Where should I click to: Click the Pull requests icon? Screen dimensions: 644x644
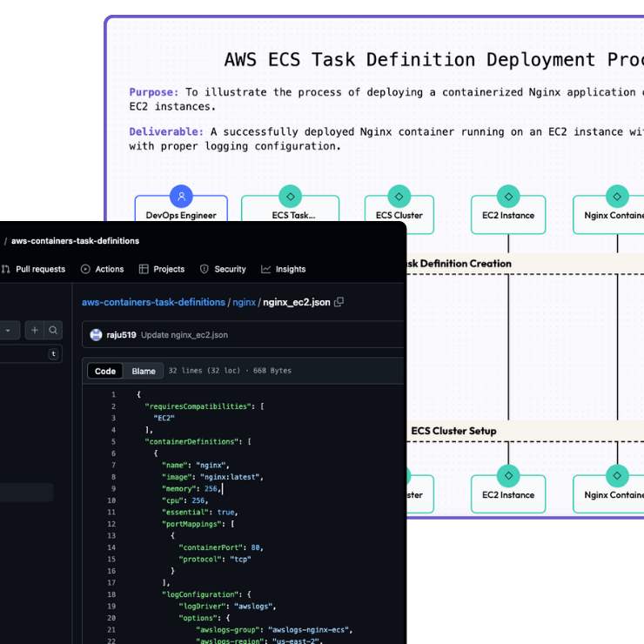click(6, 269)
